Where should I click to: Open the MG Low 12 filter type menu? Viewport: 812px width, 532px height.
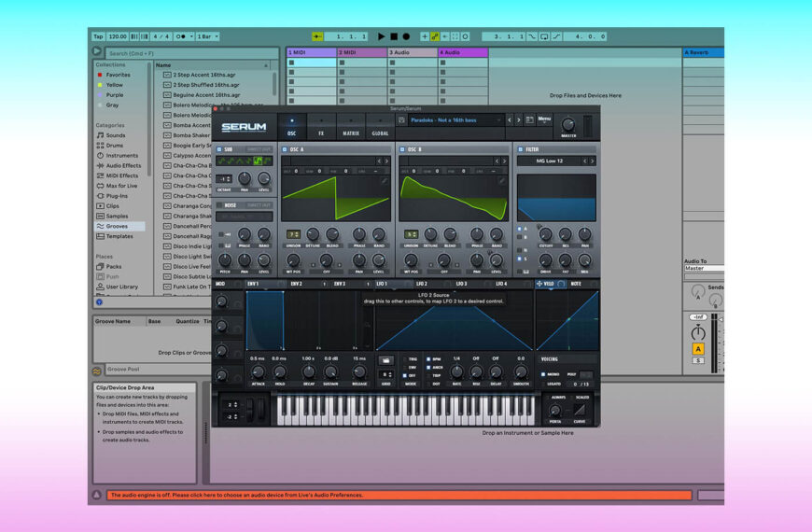550,161
